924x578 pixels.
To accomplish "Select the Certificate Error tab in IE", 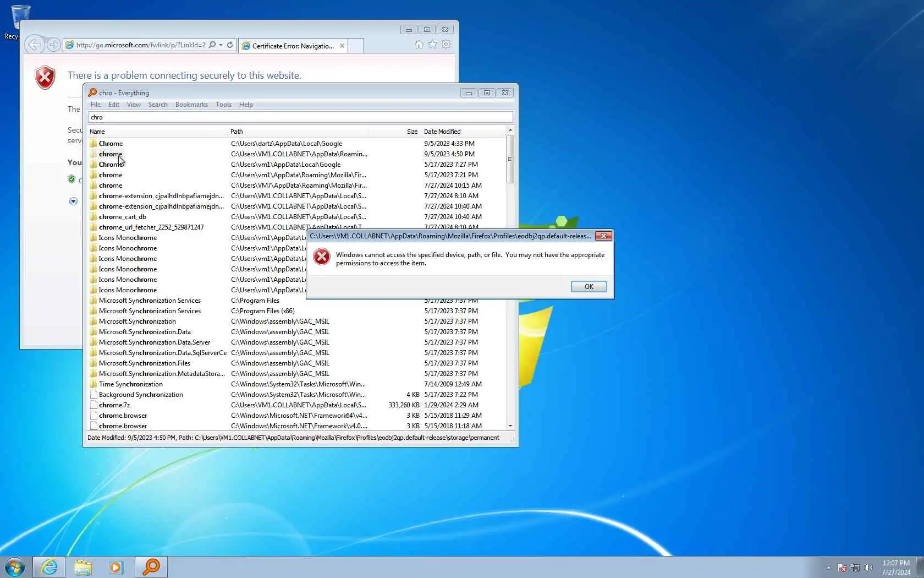I will 293,46.
